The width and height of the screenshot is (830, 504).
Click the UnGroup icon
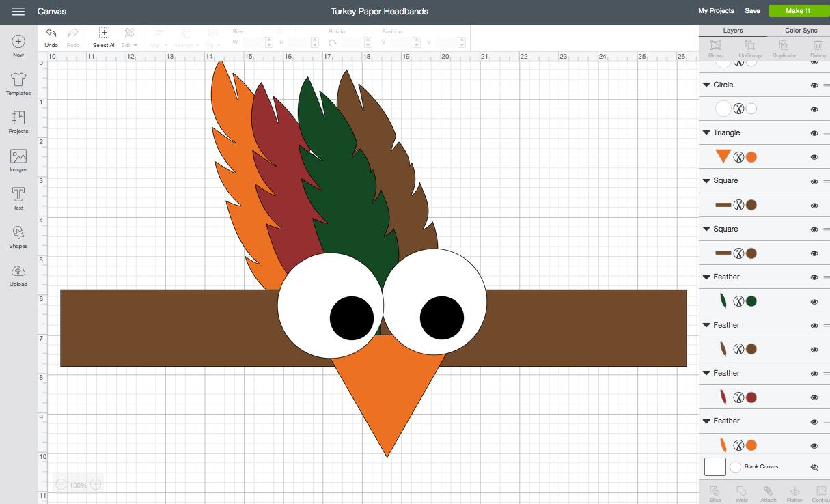tap(749, 48)
